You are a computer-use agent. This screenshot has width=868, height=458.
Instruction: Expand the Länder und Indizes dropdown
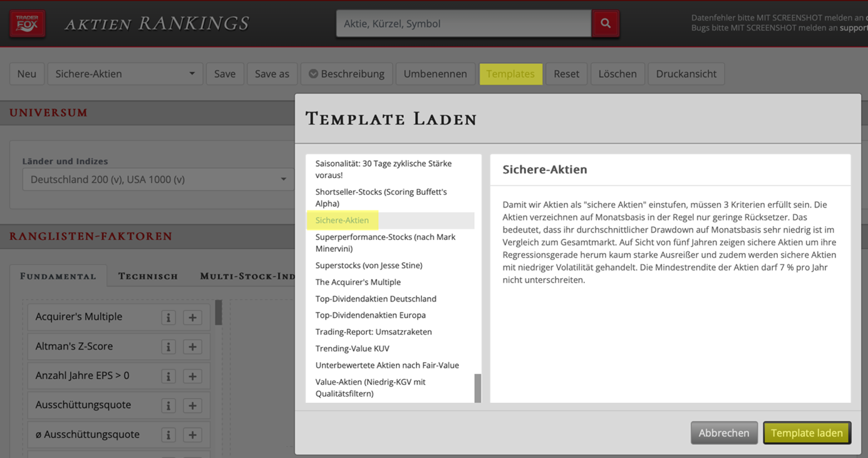(x=158, y=180)
